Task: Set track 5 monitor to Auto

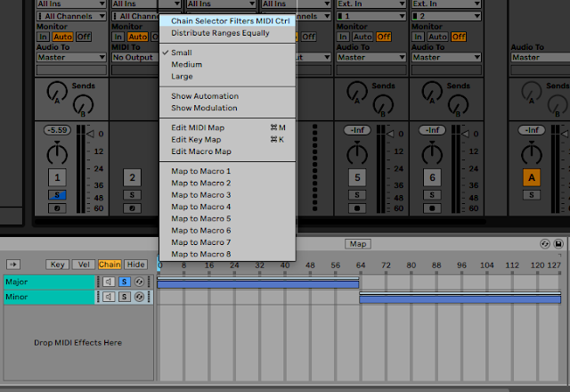Action: (x=362, y=37)
